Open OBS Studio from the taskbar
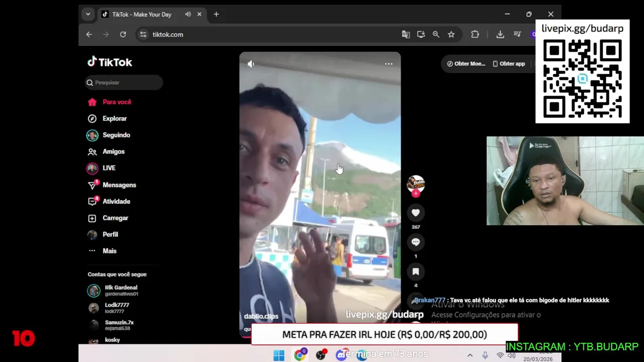This screenshot has height=362, width=644. 321,355
